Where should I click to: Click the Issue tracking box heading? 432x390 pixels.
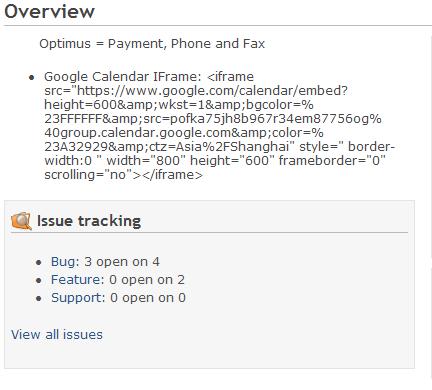89,221
